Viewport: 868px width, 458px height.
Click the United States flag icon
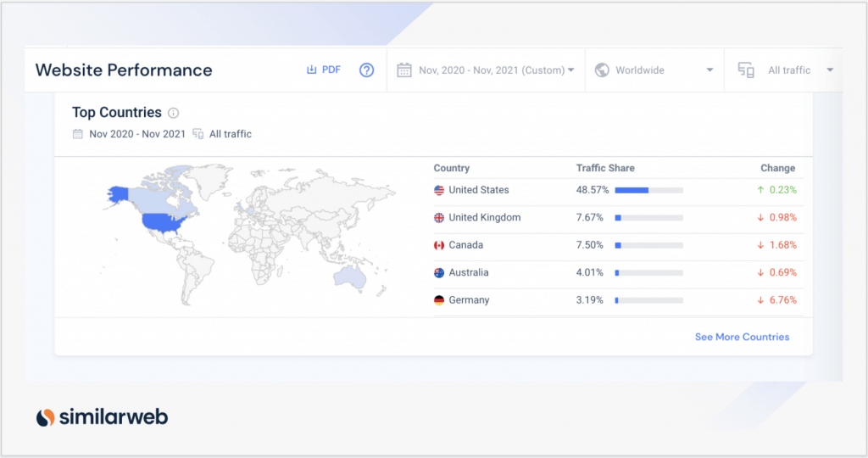coord(439,190)
